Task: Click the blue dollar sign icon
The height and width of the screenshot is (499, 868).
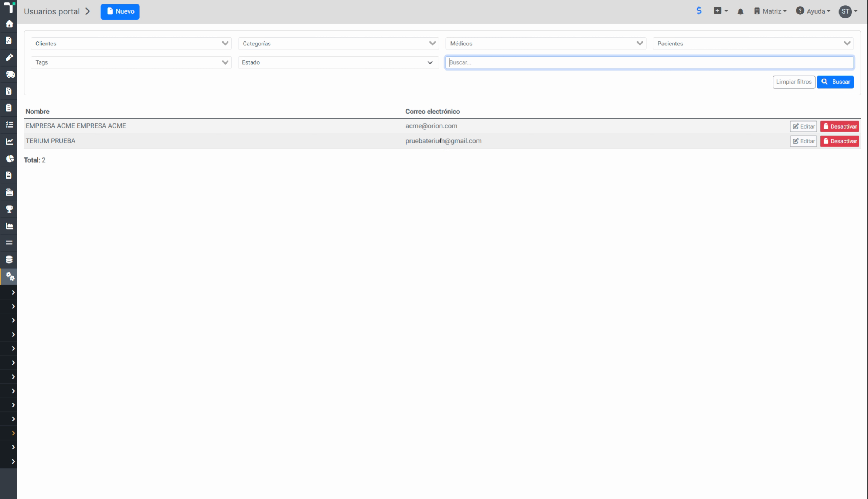Action: (x=699, y=11)
